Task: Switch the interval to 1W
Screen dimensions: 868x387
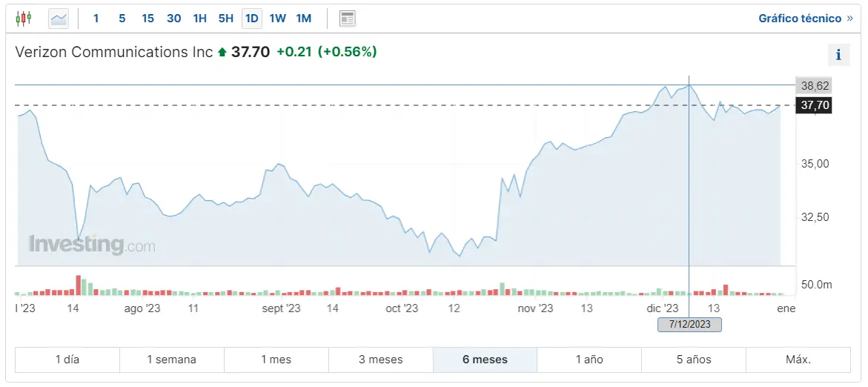Action: (x=277, y=18)
